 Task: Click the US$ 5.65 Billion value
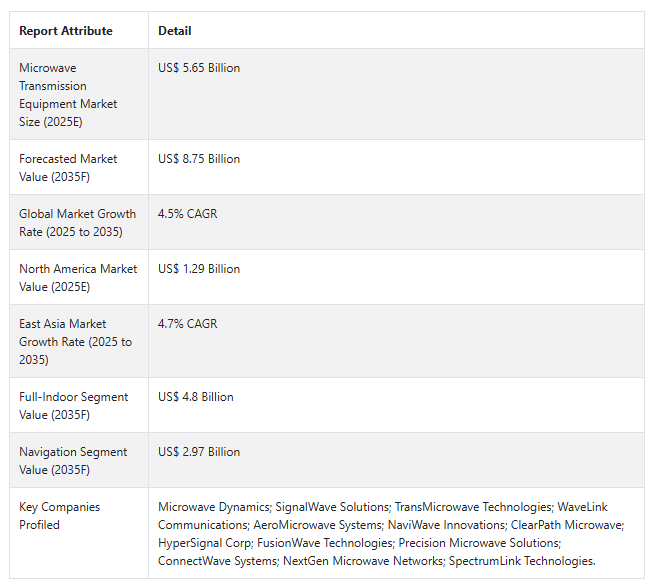pyautogui.click(x=199, y=68)
